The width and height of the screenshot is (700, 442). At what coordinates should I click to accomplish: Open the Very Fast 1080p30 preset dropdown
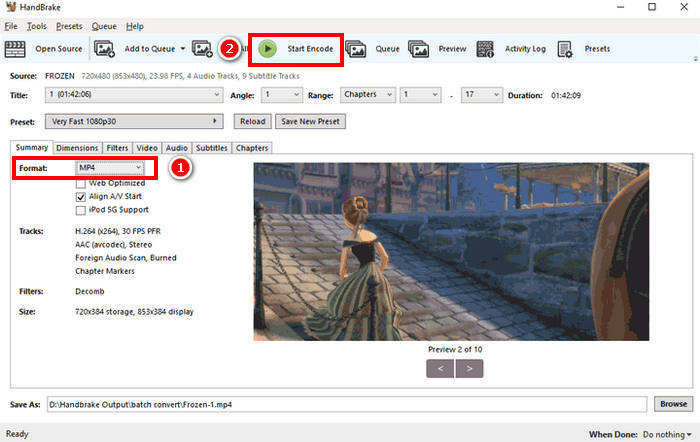[135, 121]
